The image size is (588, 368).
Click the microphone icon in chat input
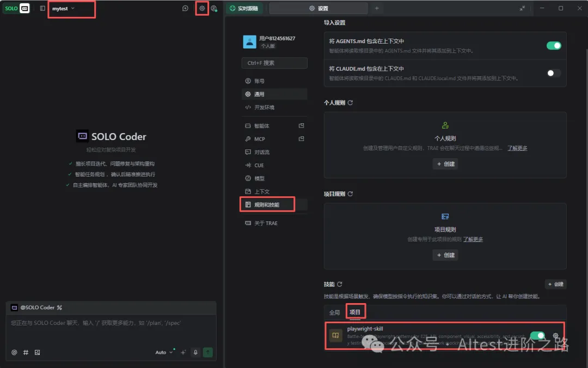195,352
